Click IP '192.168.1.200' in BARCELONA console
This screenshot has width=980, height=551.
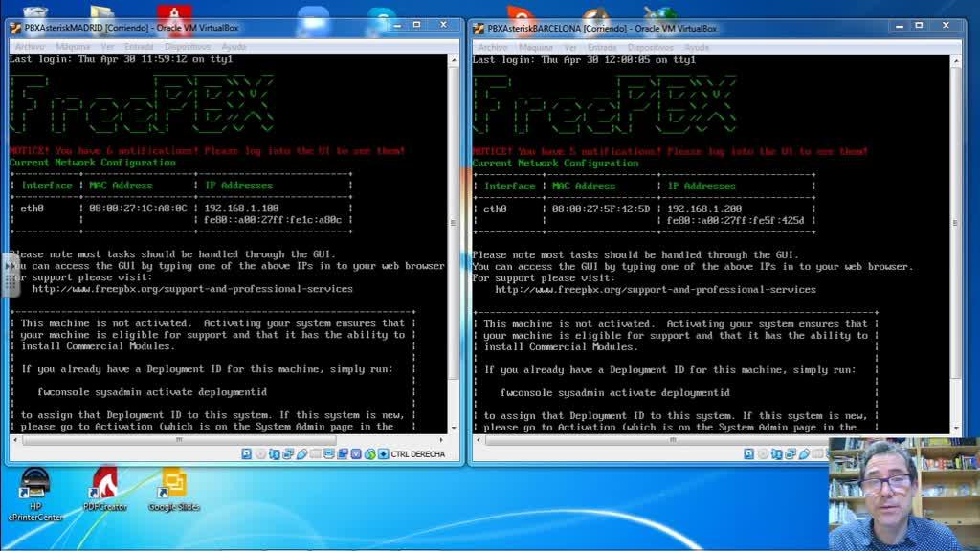tap(704, 209)
